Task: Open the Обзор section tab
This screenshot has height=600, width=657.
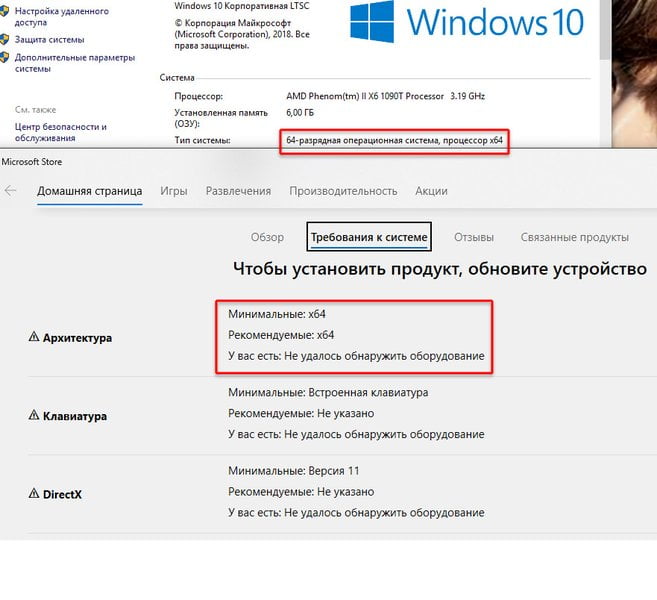Action: pos(267,237)
